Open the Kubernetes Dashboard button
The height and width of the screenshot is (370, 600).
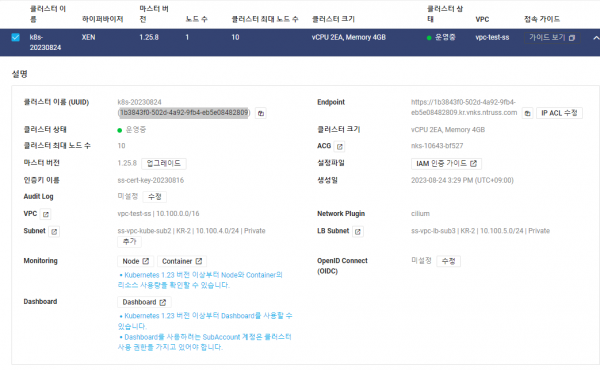[144, 302]
